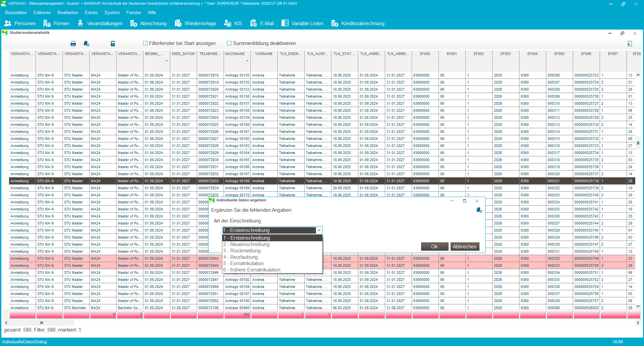The width and height of the screenshot is (644, 346).
Task: Open the Extras menu
Action: coord(91,13)
